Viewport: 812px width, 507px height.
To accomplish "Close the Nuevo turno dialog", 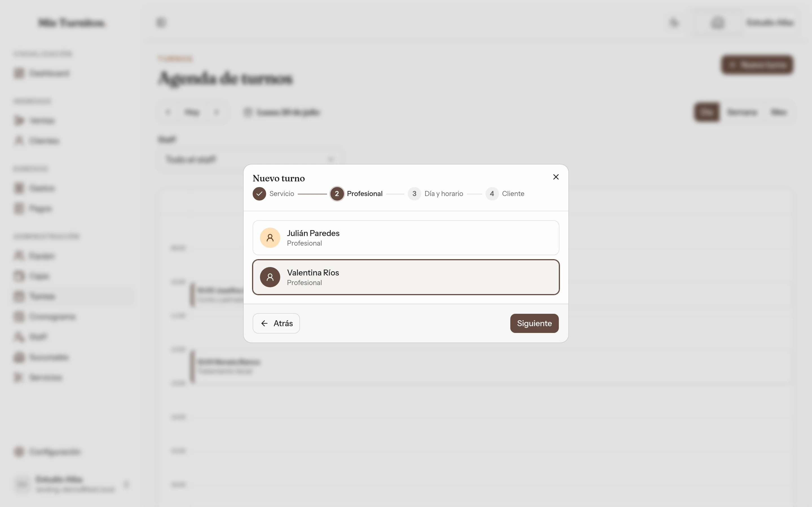I will [556, 177].
